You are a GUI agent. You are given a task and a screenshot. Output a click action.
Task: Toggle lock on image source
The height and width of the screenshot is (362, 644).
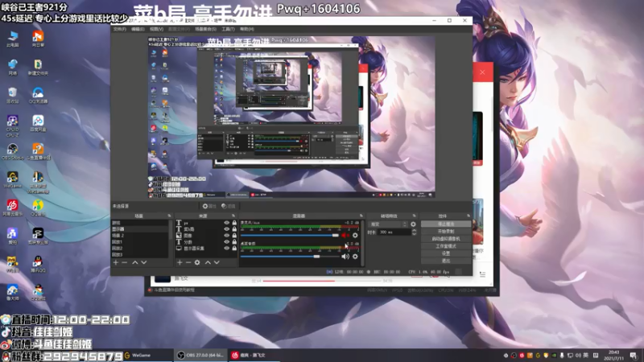click(x=234, y=236)
